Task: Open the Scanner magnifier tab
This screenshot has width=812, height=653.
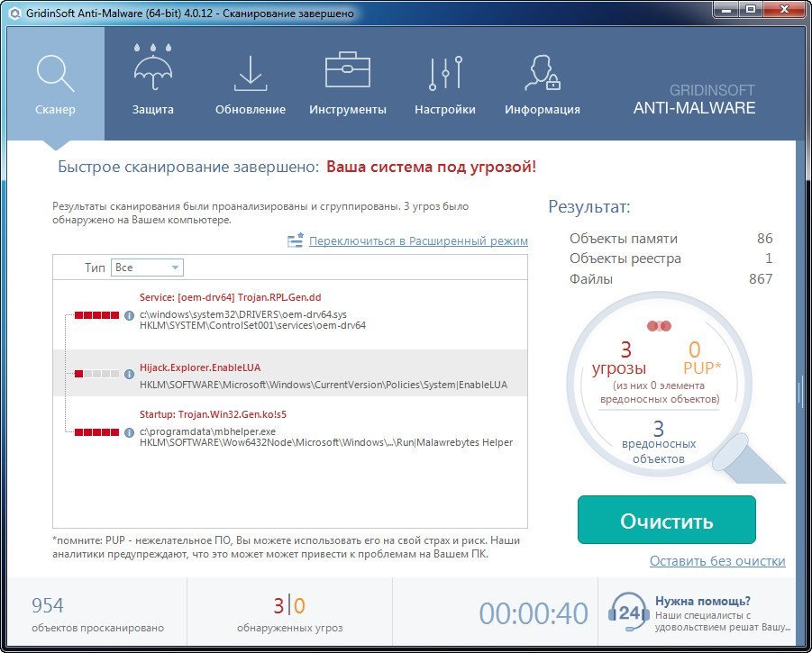Action: click(55, 85)
